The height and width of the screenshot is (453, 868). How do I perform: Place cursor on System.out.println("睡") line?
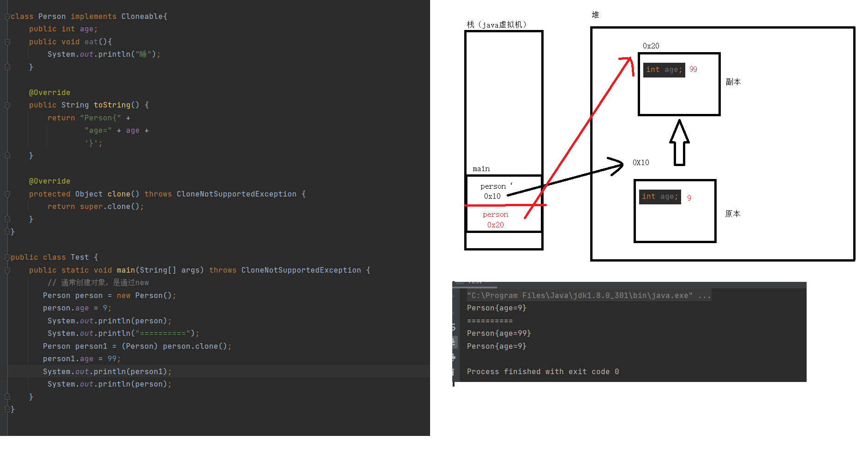(104, 54)
